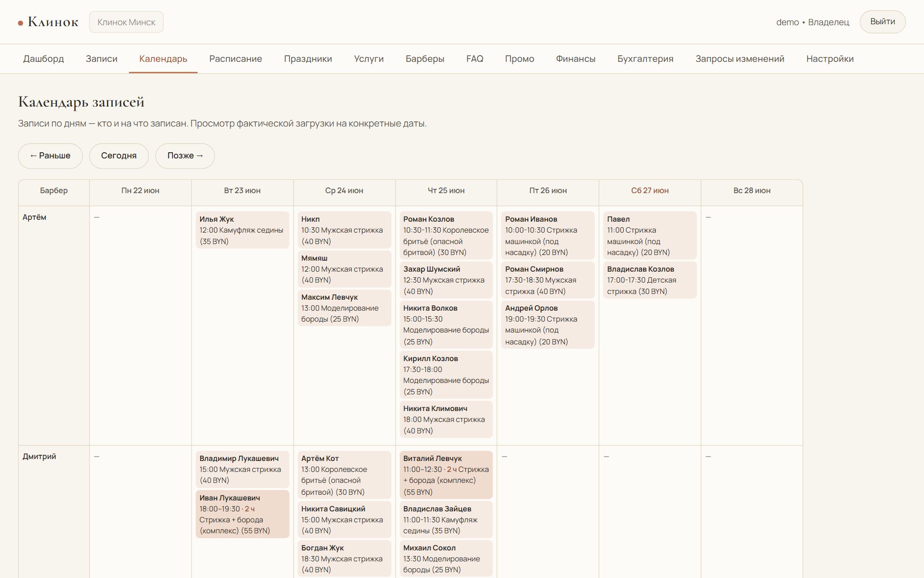Image resolution: width=924 pixels, height=578 pixels.
Task: Open Никп's 10:30 haircut booking
Action: tap(344, 230)
